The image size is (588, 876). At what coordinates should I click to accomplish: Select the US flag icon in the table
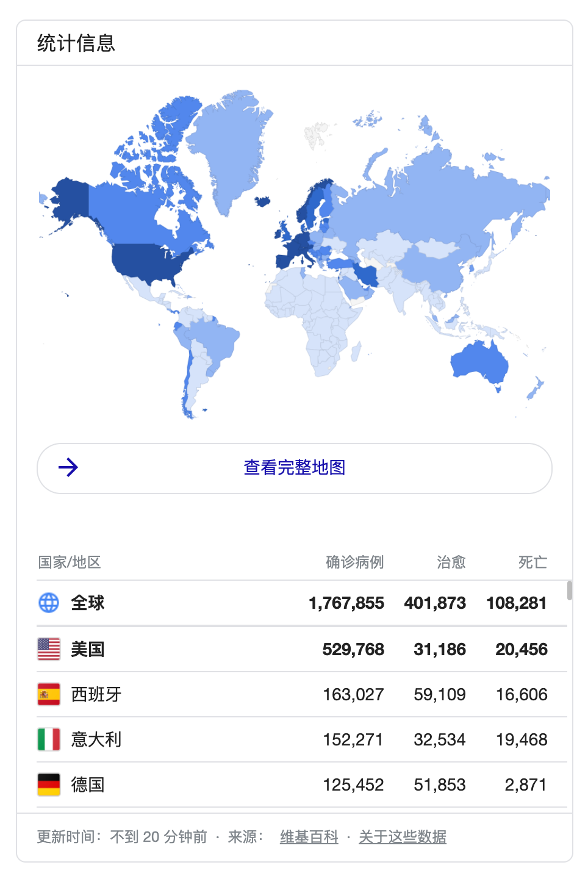(x=48, y=648)
